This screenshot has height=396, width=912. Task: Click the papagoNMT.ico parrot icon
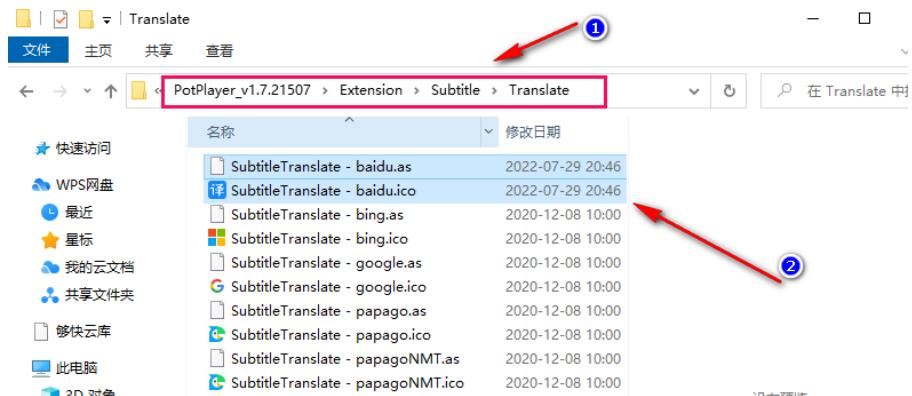[216, 383]
